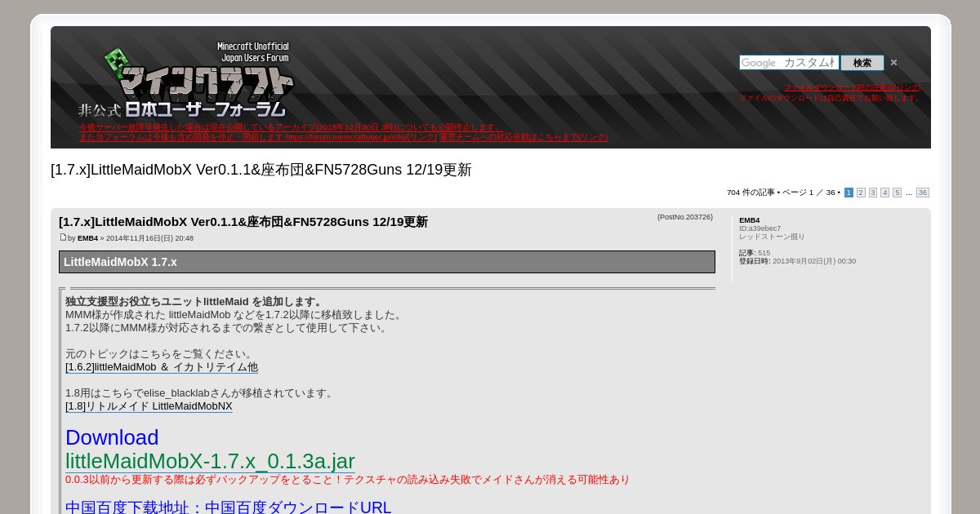
Task: Open the topic title above the pagination
Action: (261, 170)
